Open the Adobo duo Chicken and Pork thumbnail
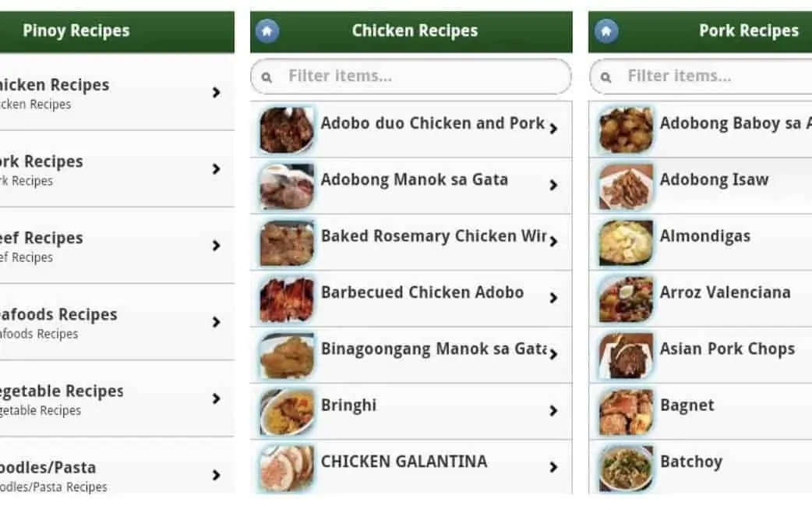Image resolution: width=812 pixels, height=510 pixels. [287, 129]
